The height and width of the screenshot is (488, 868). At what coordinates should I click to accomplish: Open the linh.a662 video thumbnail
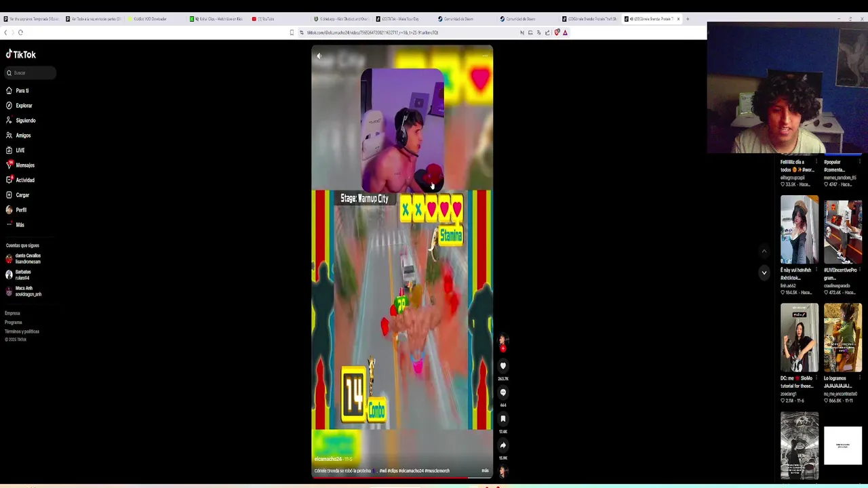[800, 230]
